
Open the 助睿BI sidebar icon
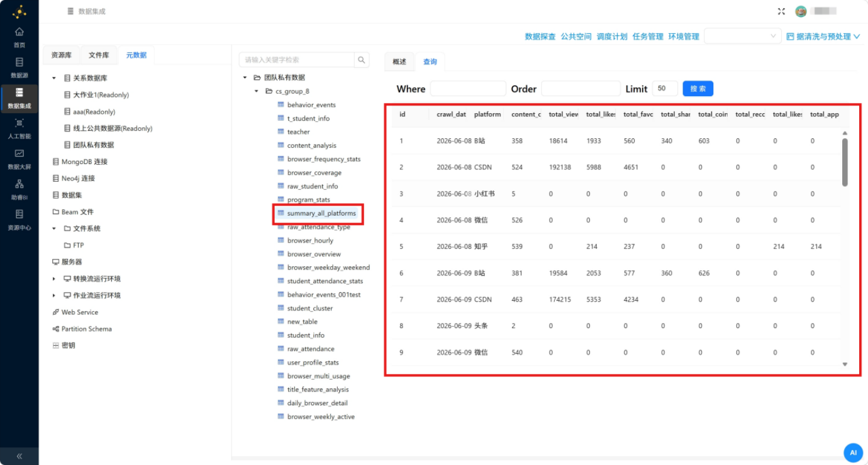(x=19, y=189)
